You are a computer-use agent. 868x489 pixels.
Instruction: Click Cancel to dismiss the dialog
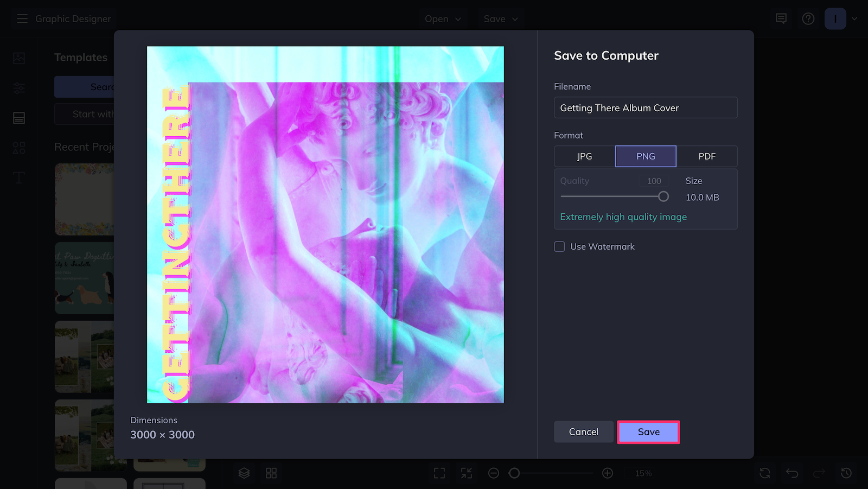tap(583, 431)
